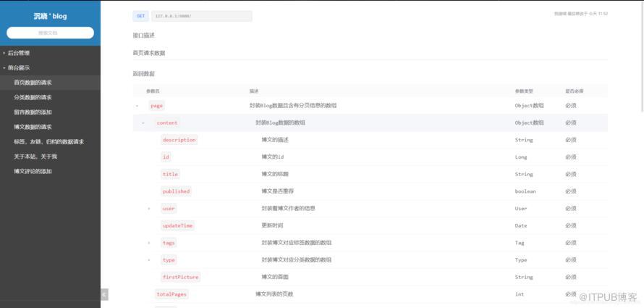Click 'boolean' type in published row
Image resolution: width=644 pixels, height=308 pixels.
click(x=525, y=191)
